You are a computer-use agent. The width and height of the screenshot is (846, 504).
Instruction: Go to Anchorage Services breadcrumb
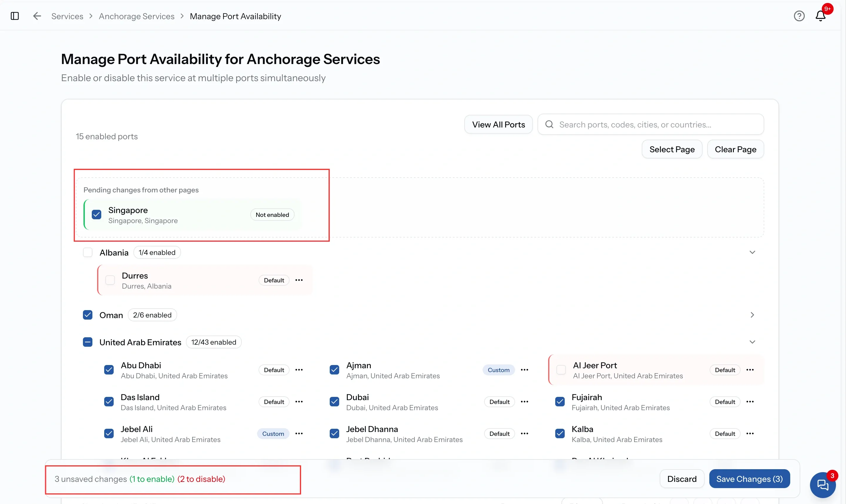[137, 16]
